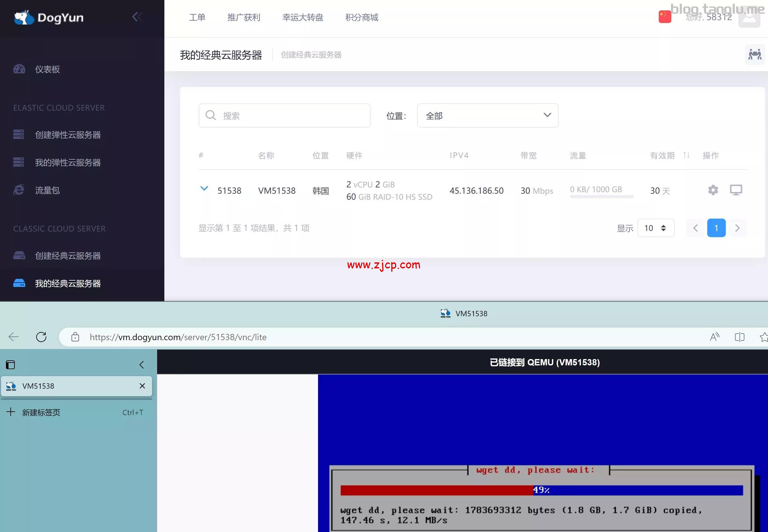Viewport: 768px width, 532px height.
Task: Go to next page arrow
Action: coord(737,228)
